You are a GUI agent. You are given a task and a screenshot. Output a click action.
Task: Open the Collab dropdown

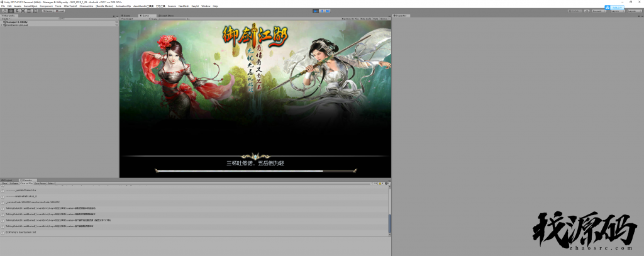pos(575,11)
